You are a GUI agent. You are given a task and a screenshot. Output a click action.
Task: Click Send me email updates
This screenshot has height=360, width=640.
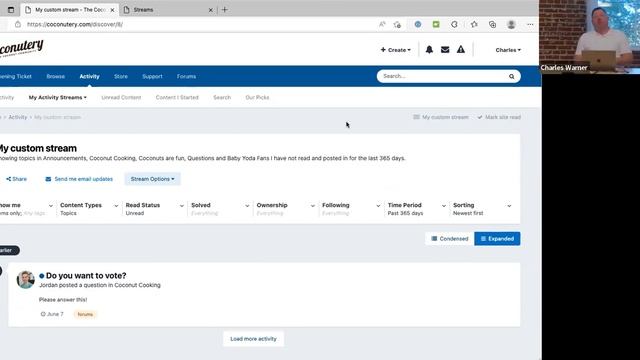[x=79, y=179]
